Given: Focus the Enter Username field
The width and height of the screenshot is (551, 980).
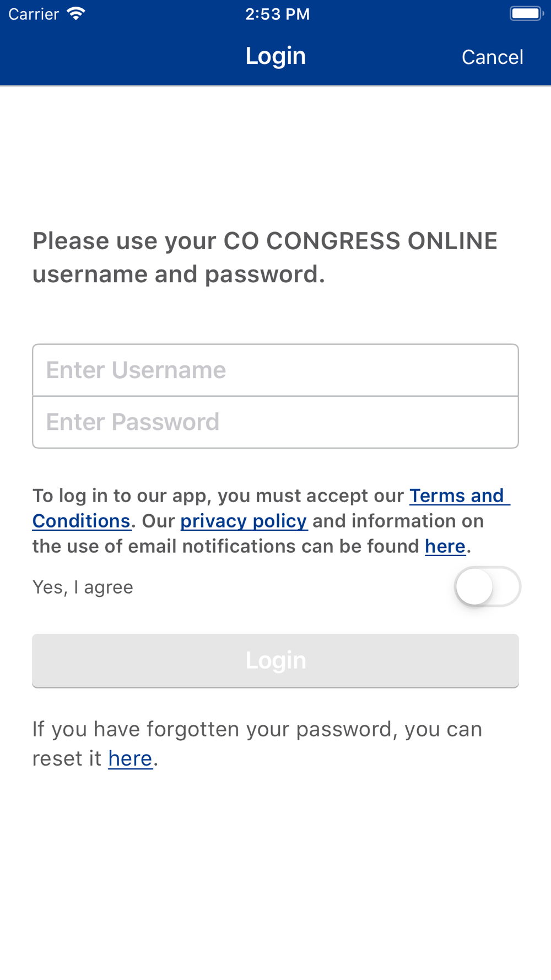Looking at the screenshot, I should 275,370.
